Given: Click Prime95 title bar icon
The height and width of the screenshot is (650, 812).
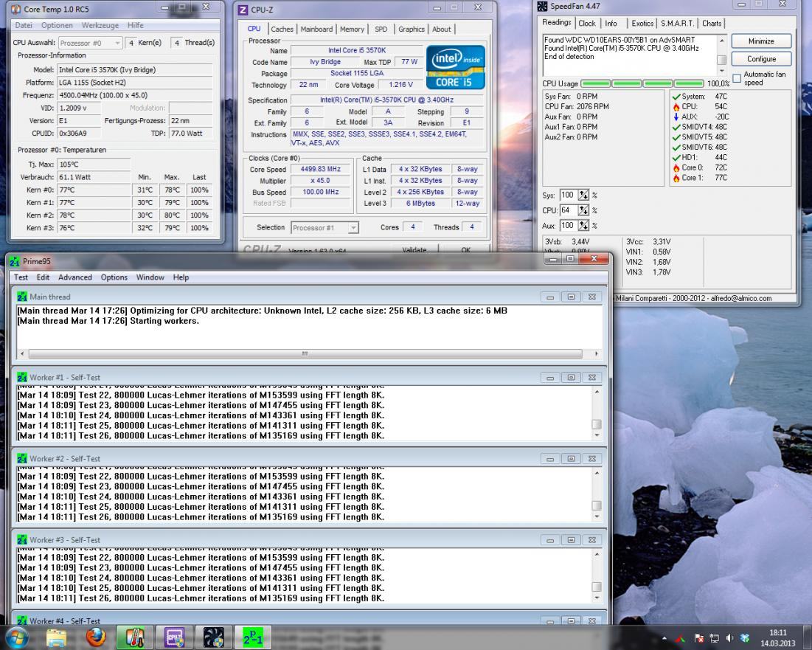Looking at the screenshot, I should click(x=15, y=262).
